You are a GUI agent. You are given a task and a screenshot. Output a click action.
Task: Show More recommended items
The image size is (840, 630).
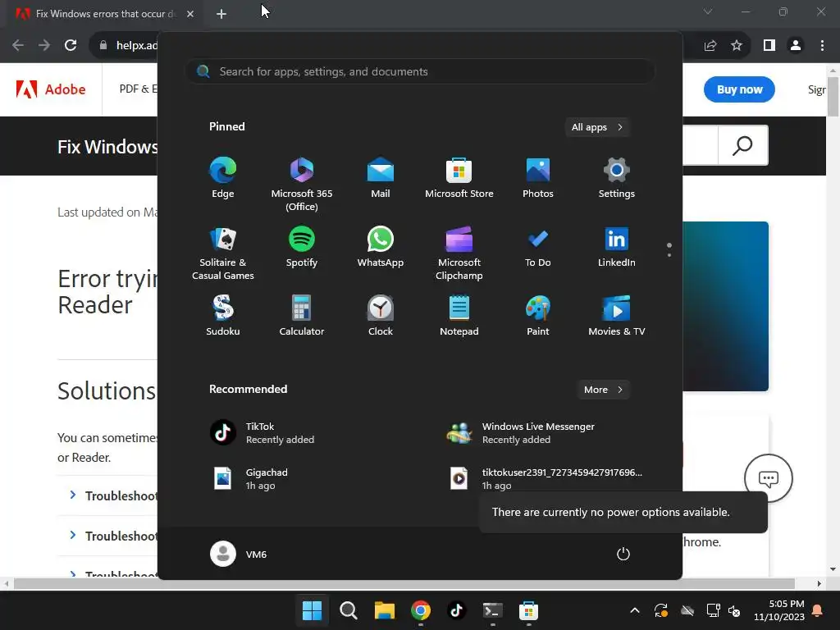[603, 390]
